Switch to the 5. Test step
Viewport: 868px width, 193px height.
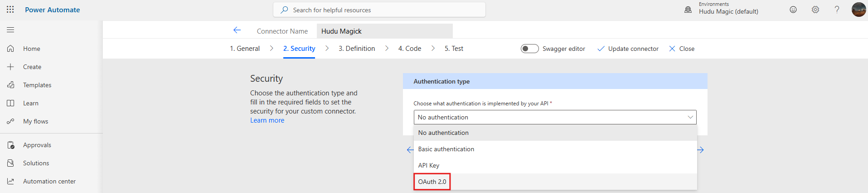[x=454, y=49]
